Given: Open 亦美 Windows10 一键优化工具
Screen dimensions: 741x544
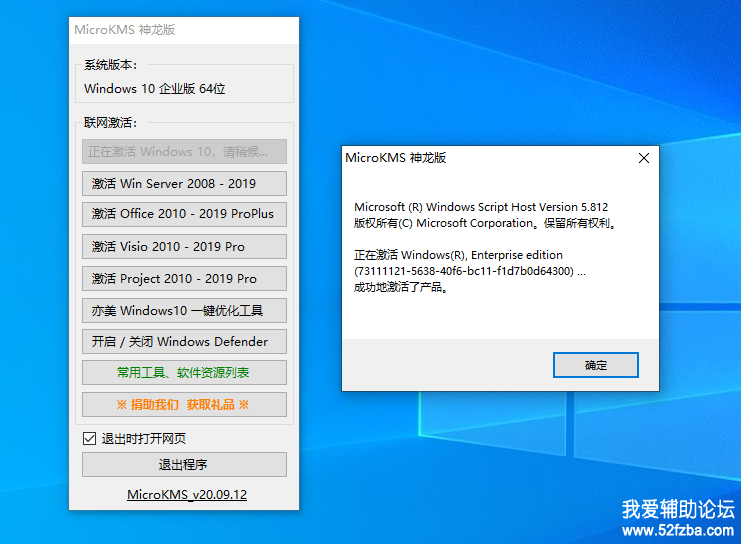Looking at the screenshot, I should (184, 311).
